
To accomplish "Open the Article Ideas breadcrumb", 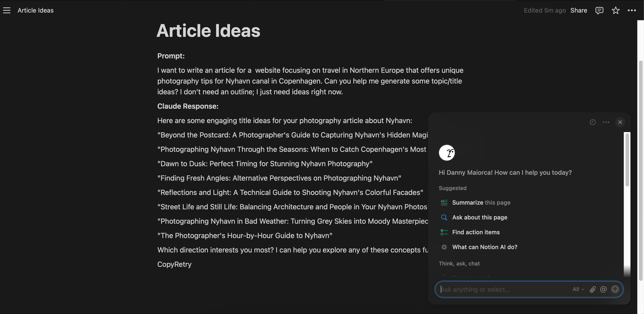I will point(36,10).
